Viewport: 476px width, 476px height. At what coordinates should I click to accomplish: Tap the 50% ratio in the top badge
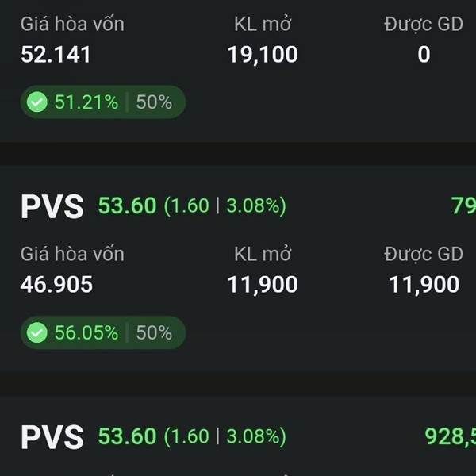coord(154,102)
